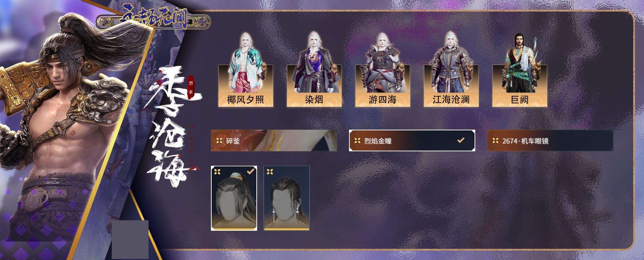Click star icon on earring hairstyle
Viewport: 644px width, 260px height.
[270, 172]
